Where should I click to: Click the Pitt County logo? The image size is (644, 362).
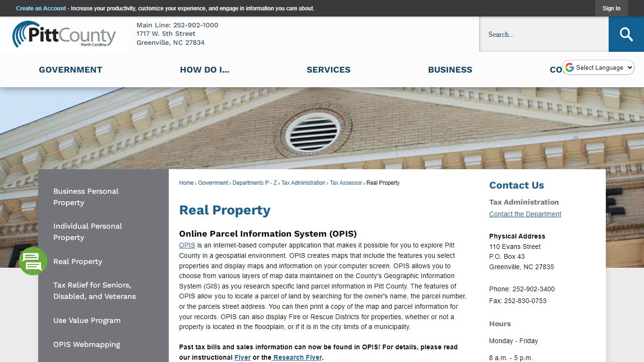[x=64, y=34]
